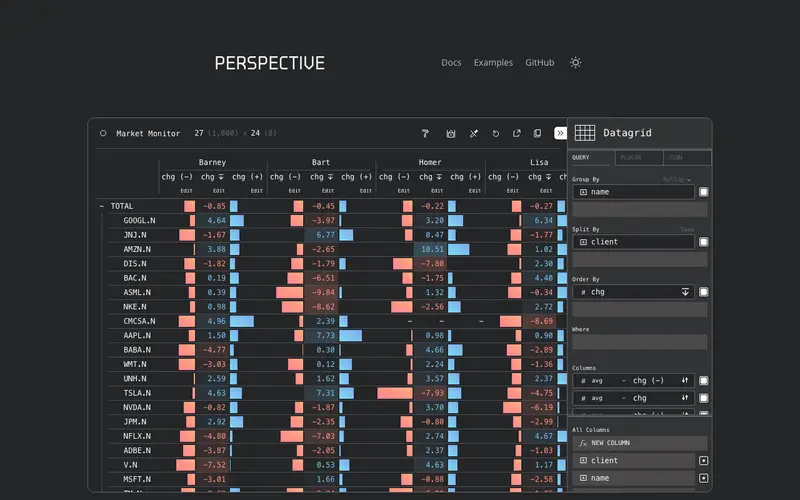Viewport: 800px width, 500px height.
Task: Click the sort arrows on the chg (-) column row
Action: [685, 381]
